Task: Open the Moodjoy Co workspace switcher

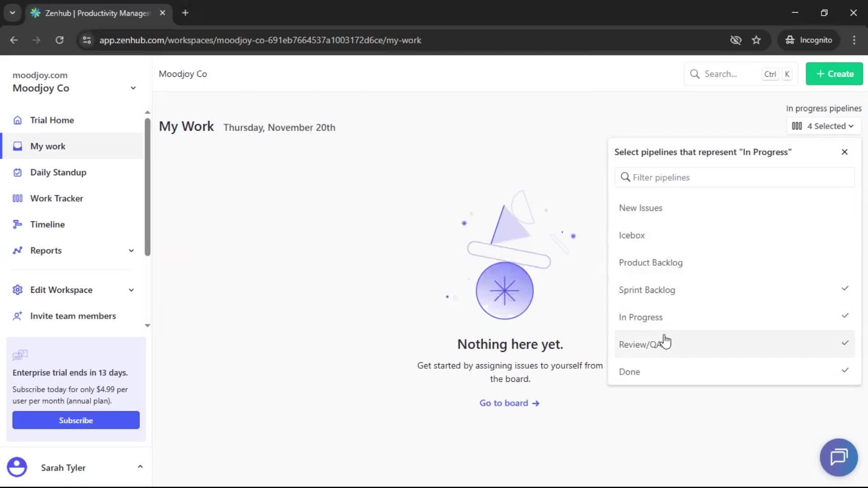Action: point(132,88)
